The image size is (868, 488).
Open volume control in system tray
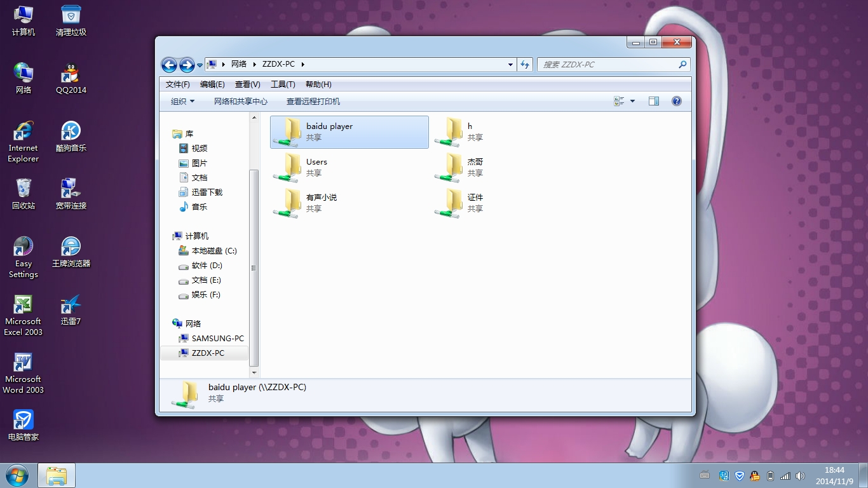pos(801,476)
